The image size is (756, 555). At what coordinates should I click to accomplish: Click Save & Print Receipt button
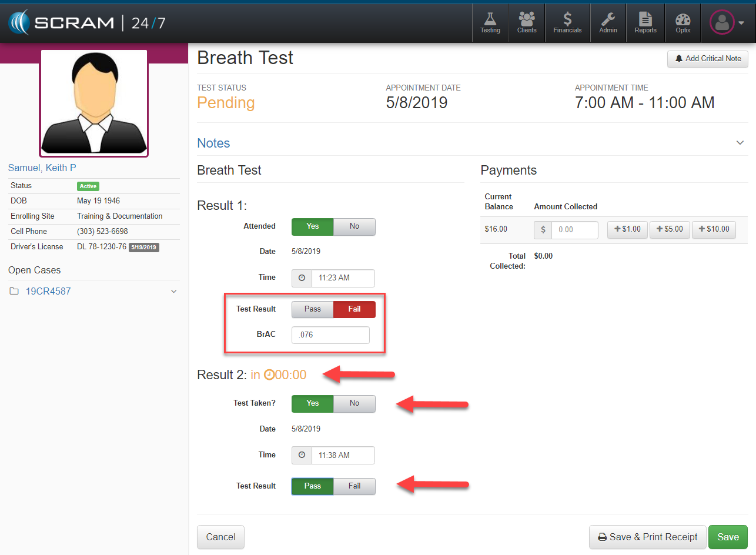click(647, 537)
